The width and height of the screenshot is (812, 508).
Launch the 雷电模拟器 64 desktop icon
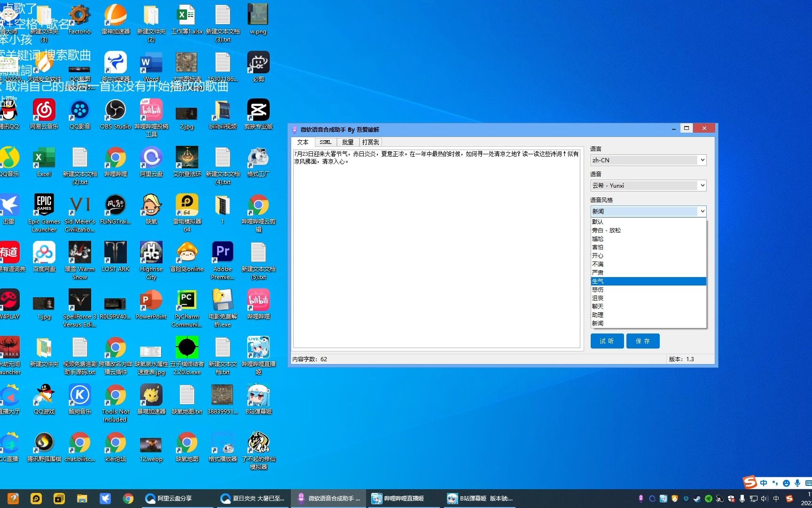(187, 213)
